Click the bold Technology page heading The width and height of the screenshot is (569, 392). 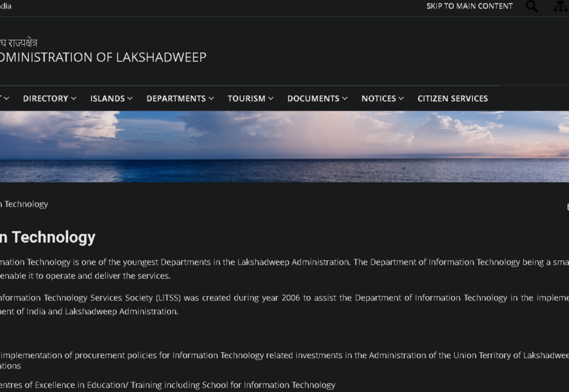48,237
